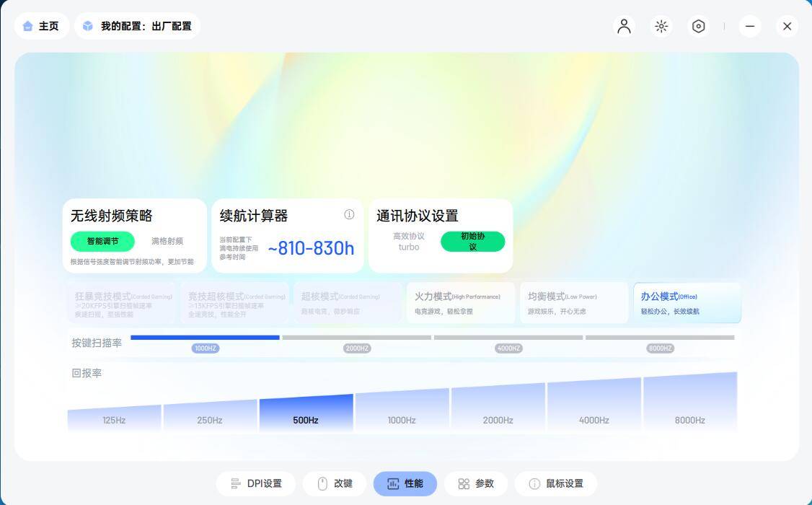Click the 无线射频策略 heading
This screenshot has height=505, width=812.
click(x=111, y=216)
